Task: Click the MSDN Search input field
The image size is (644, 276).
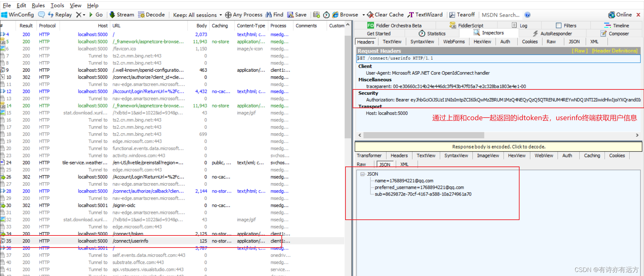Action: click(x=501, y=15)
